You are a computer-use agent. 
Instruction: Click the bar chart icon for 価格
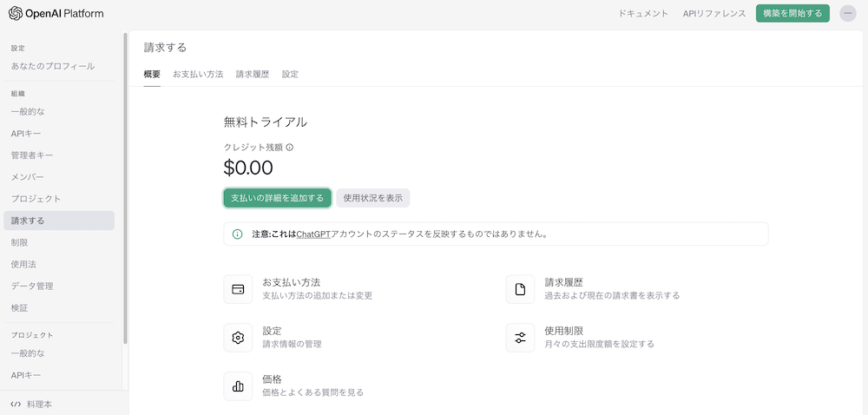238,386
